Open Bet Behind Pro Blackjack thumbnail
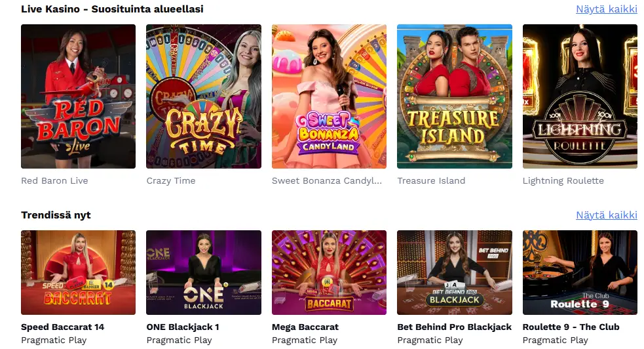 455,272
